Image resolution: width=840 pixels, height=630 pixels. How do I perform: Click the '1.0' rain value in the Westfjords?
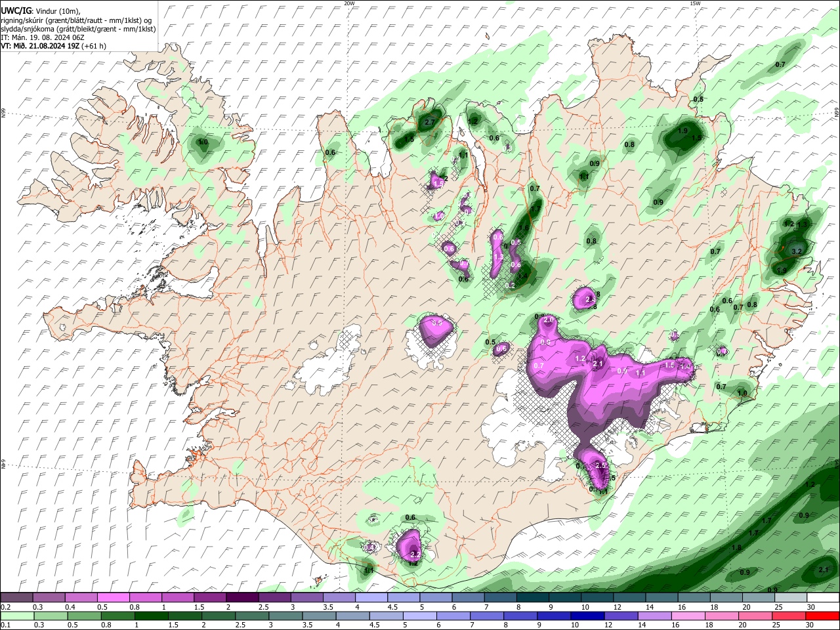[203, 142]
